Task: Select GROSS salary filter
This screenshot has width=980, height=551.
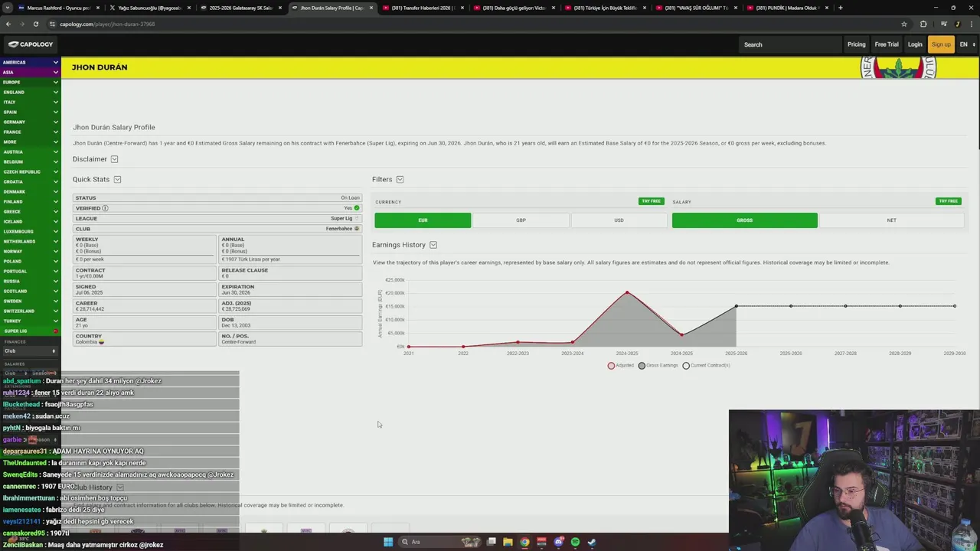Action: click(745, 220)
